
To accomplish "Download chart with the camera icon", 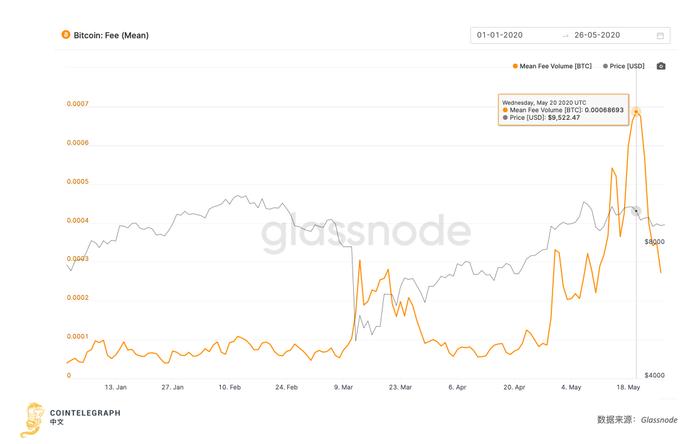I will [661, 66].
